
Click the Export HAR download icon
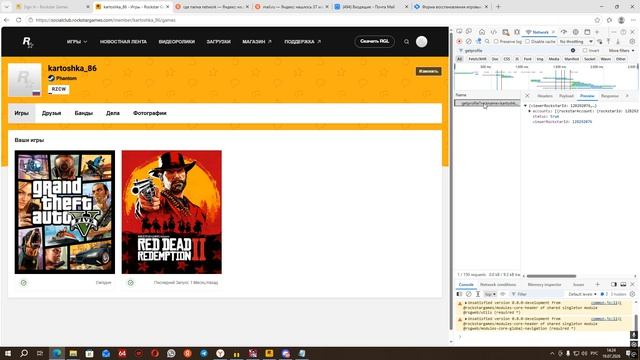618,41
